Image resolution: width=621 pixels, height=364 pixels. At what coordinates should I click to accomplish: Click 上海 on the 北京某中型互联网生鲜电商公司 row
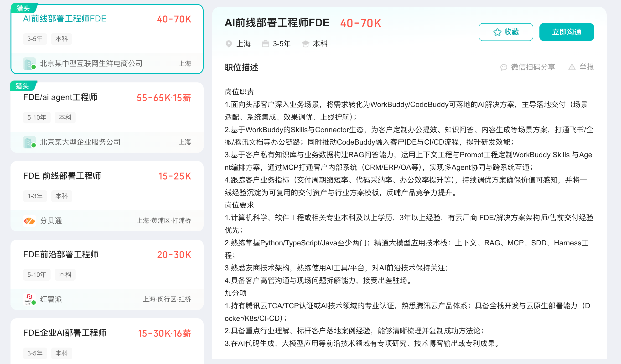pyautogui.click(x=185, y=64)
